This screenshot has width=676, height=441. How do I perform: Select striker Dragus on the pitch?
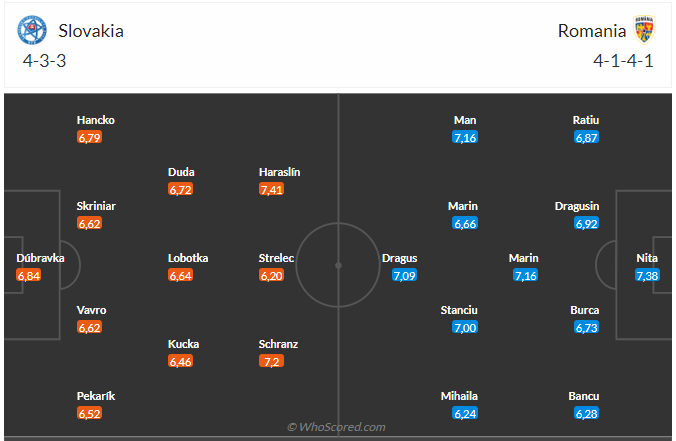(400, 258)
